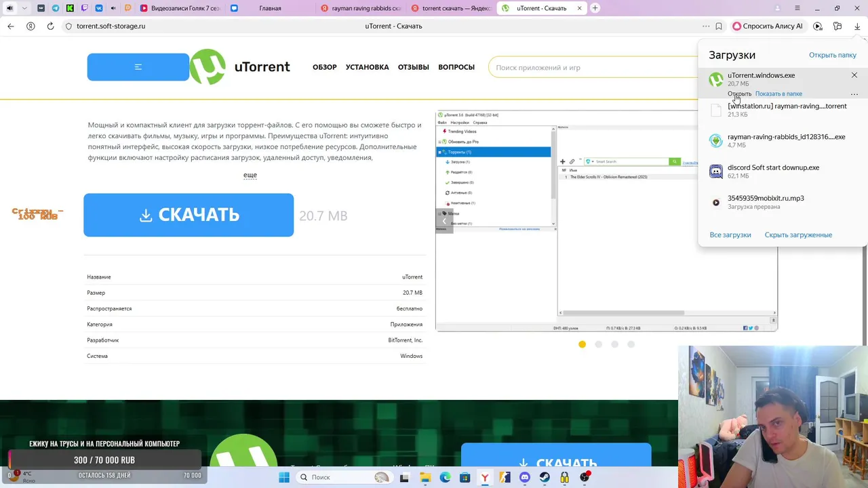Image resolution: width=868 pixels, height=488 pixels.
Task: Open the ОБЗОР menu item
Action: (325, 67)
